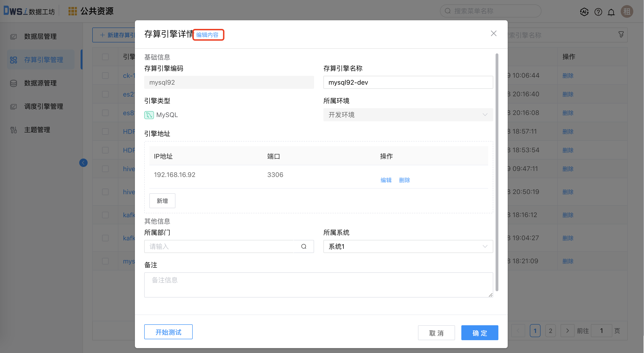Image resolution: width=644 pixels, height=353 pixels.
Task: Click the 数据层管理 sidebar icon
Action: [14, 37]
